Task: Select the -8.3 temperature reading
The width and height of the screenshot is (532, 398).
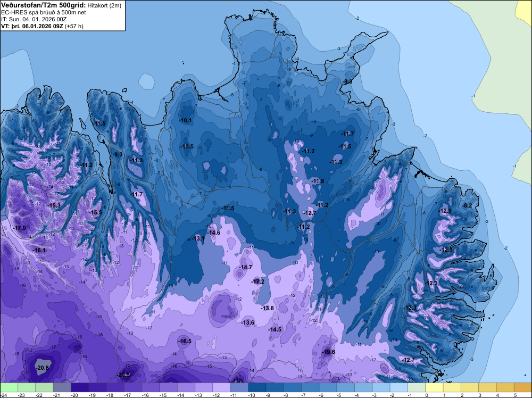Action: pos(347,81)
